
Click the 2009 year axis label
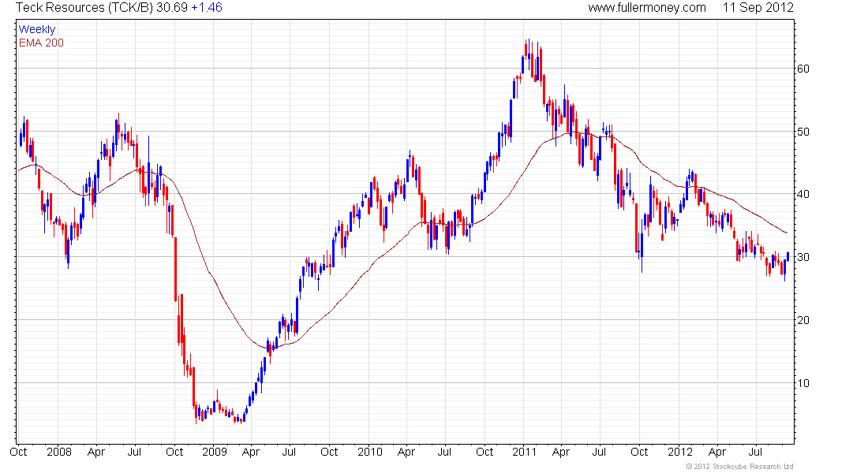tap(214, 452)
